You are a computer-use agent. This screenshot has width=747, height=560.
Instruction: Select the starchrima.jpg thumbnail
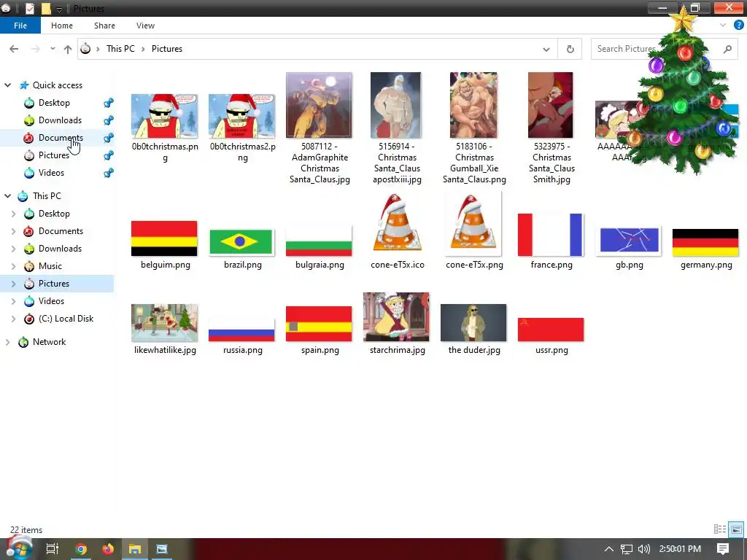tap(396, 317)
